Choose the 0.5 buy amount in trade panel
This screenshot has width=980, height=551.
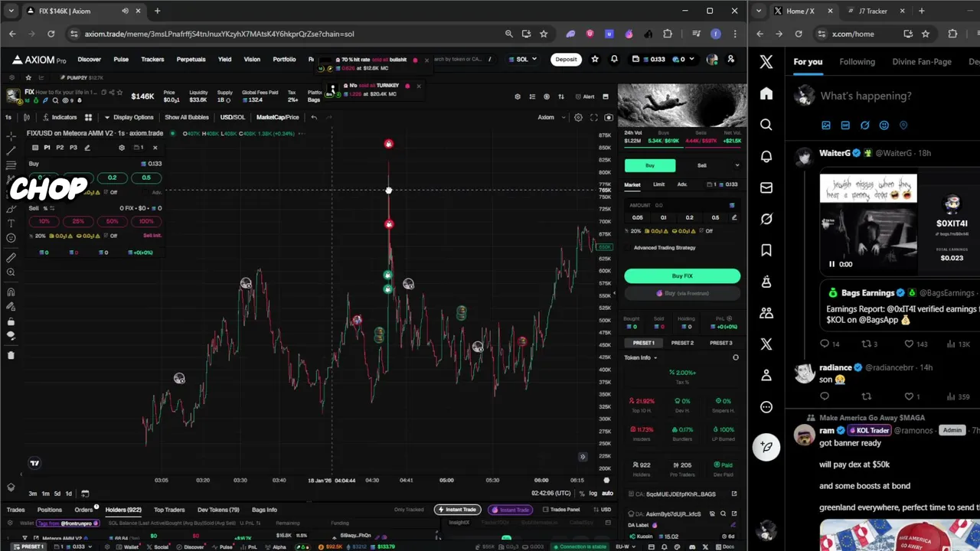tap(715, 217)
